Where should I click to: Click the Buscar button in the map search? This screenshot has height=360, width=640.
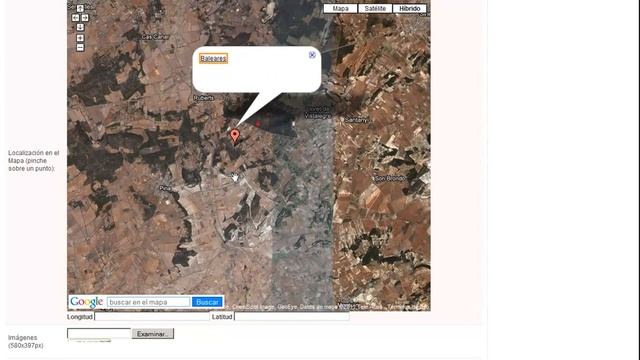tap(207, 302)
